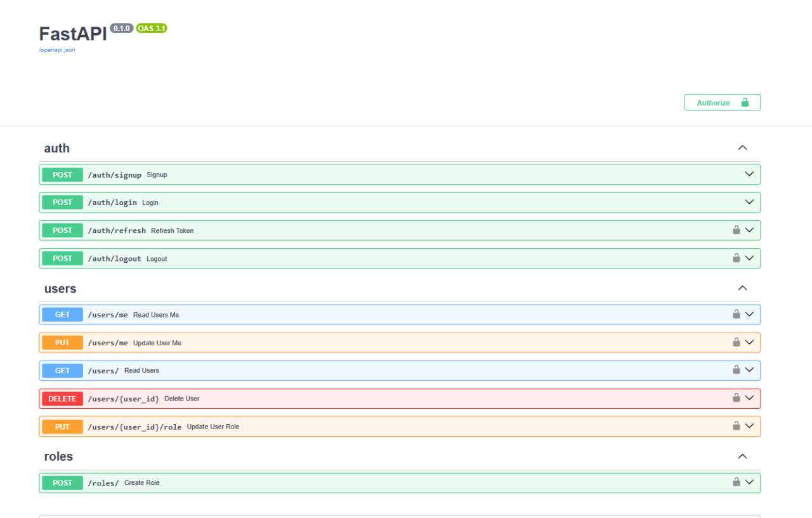Click the DELETE badge for /users/{user_id}
This screenshot has width=812, height=518.
(62, 399)
